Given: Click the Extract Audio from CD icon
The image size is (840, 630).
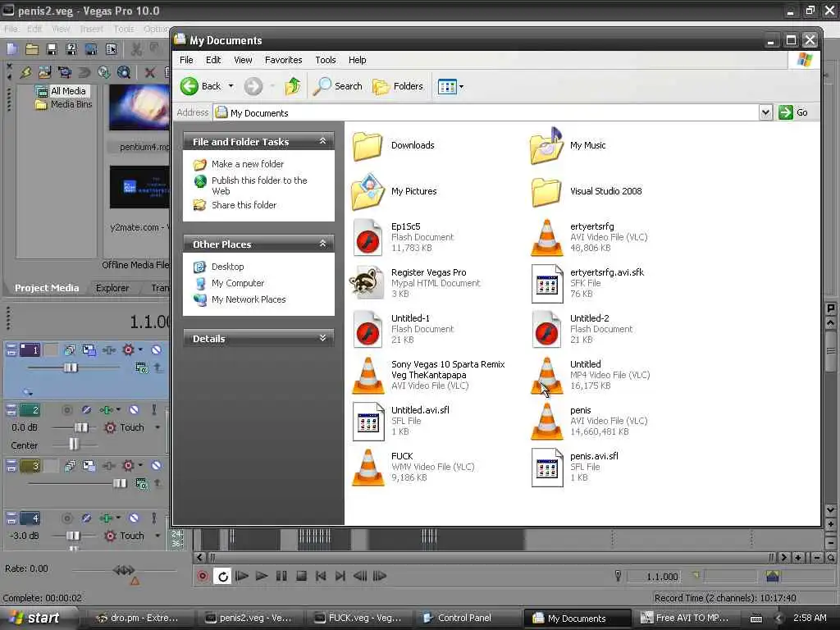Looking at the screenshot, I should pos(104,72).
